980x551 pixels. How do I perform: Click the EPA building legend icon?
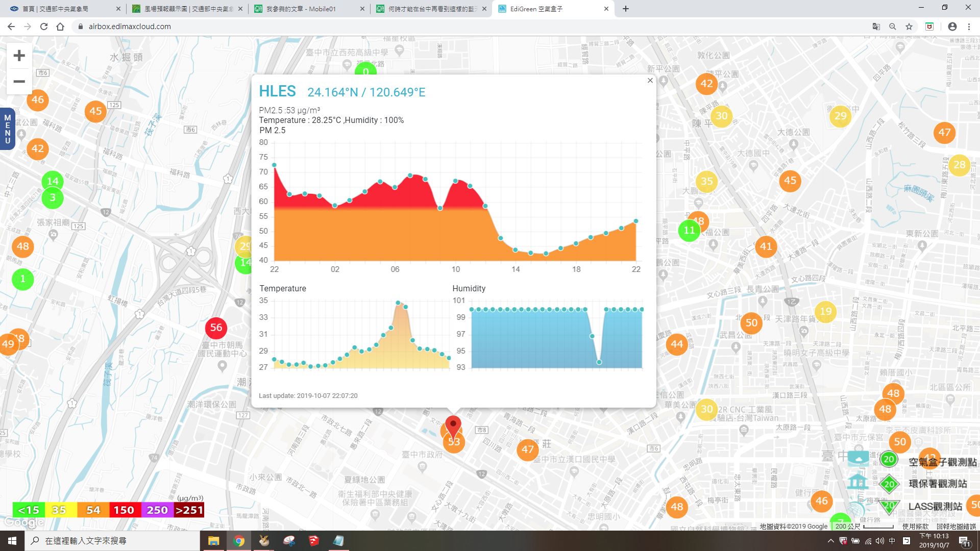coord(858,482)
